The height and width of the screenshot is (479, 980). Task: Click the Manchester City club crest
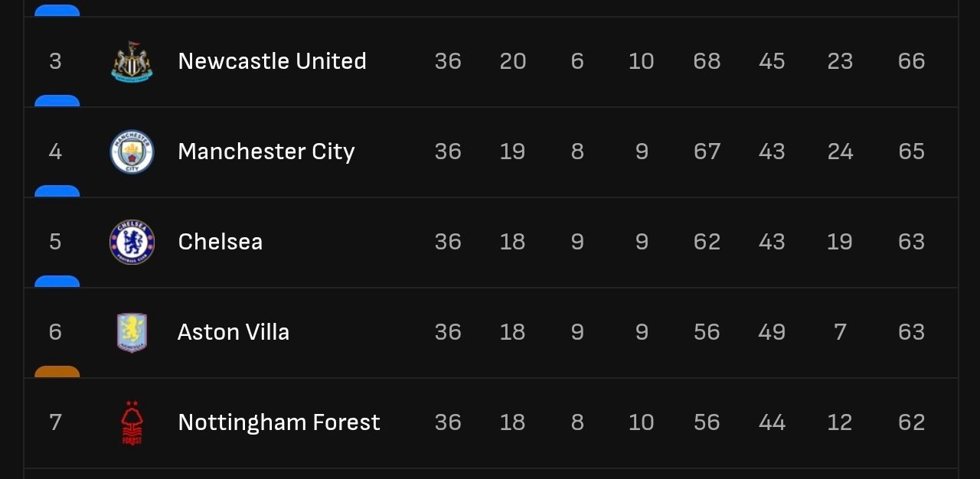132,152
